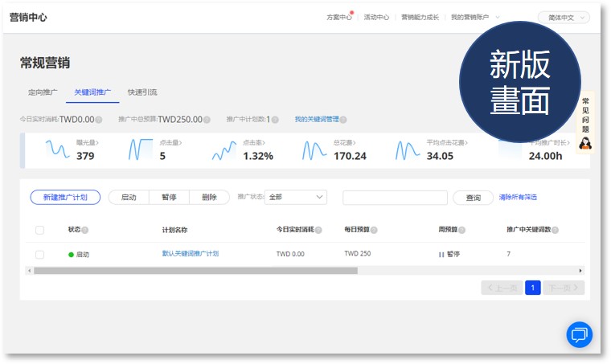Screen dimensions: 611x364
Task: Switch to the 快速引流 tab
Action: click(142, 92)
